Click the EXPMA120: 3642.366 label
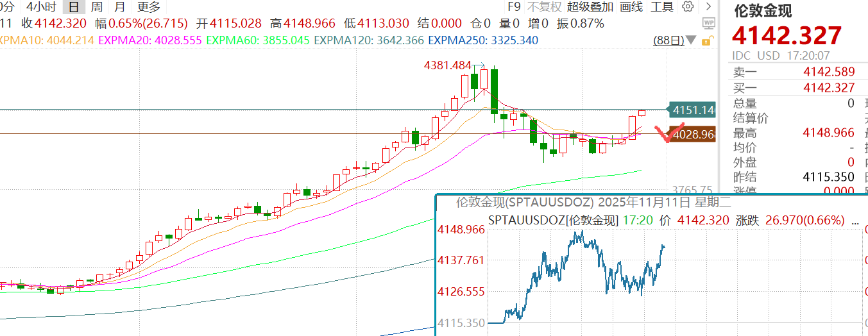868x336 pixels. tap(369, 40)
